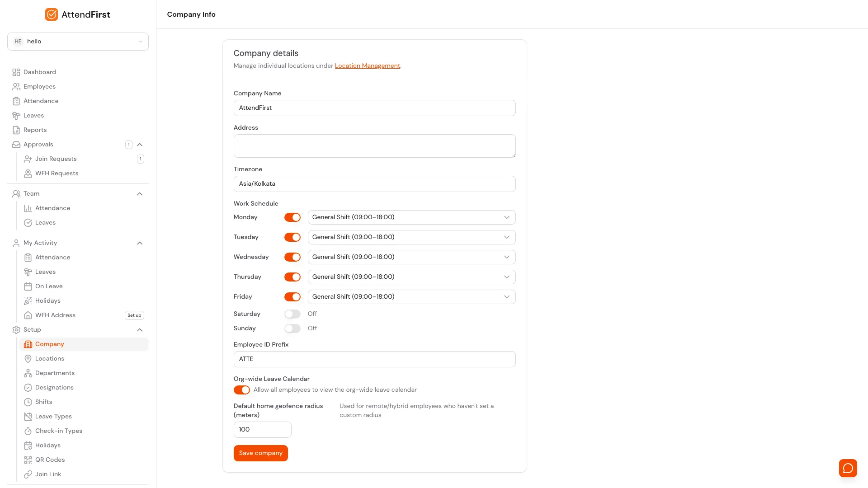Toggle Monday work day off
This screenshot has width=868, height=488.
[292, 217]
